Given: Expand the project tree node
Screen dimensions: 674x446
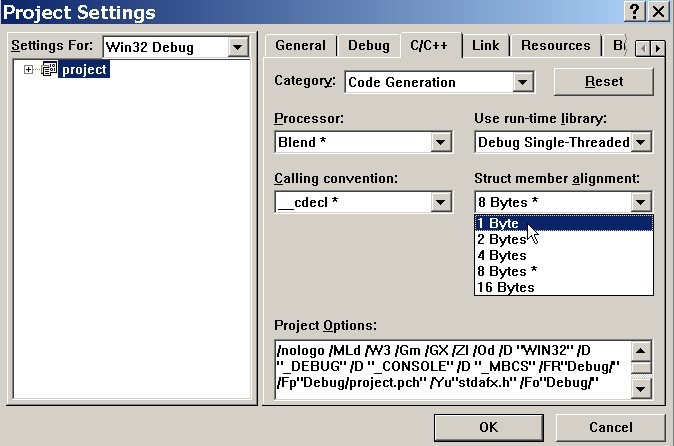Looking at the screenshot, I should pos(28,69).
